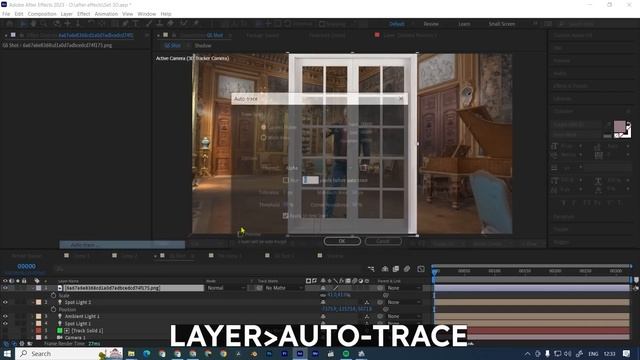Toggle the Apply to new layer checkbox
Image resolution: width=640 pixels, height=360 pixels.
[286, 216]
